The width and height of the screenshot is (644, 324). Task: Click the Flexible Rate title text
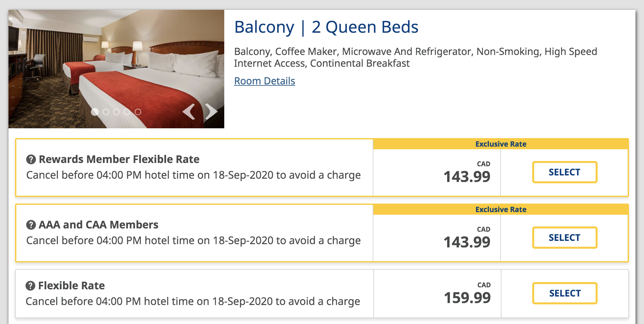71,286
